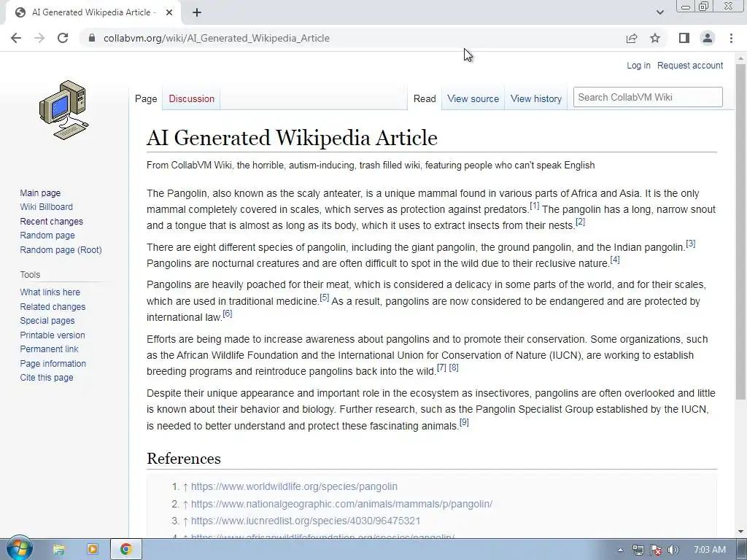Image resolution: width=747 pixels, height=560 pixels.
Task: Bookmark this page with the star icon
Action: [x=655, y=38]
